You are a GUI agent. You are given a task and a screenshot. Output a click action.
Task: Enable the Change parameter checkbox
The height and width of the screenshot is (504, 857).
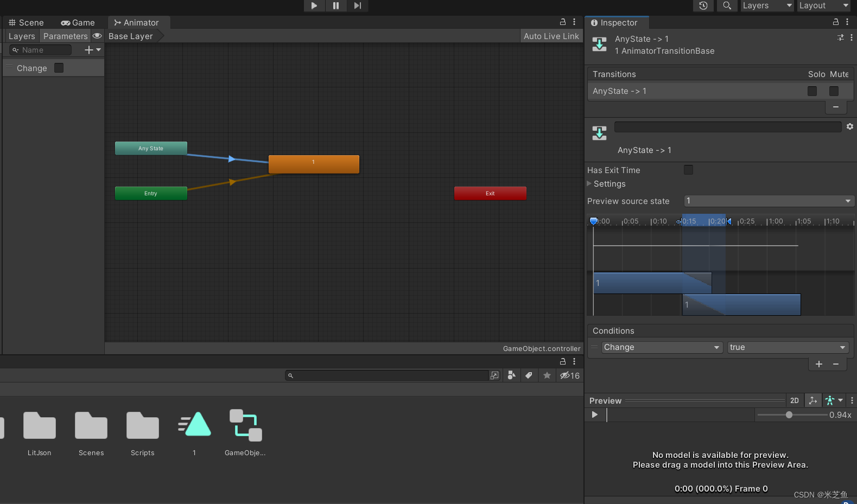(59, 68)
